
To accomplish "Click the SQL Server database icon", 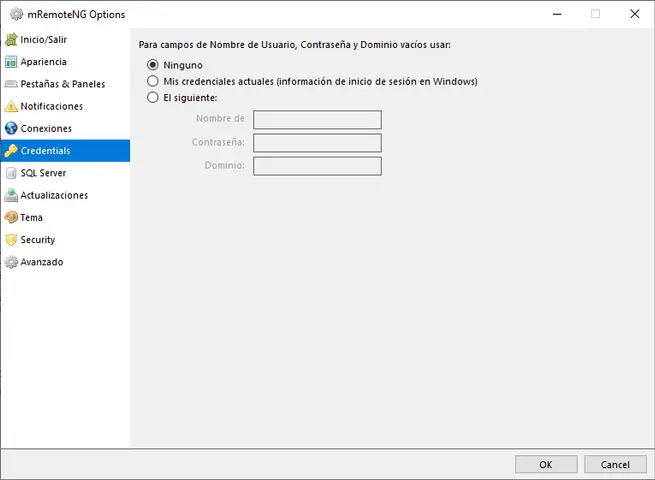I will coord(11,173).
